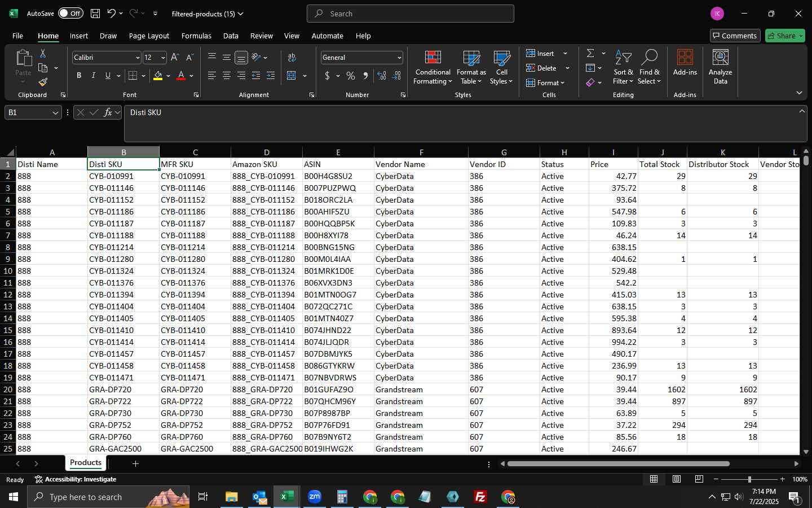Viewport: 812px width, 508px height.
Task: Toggle Center horizontal alignment
Action: coord(226,76)
